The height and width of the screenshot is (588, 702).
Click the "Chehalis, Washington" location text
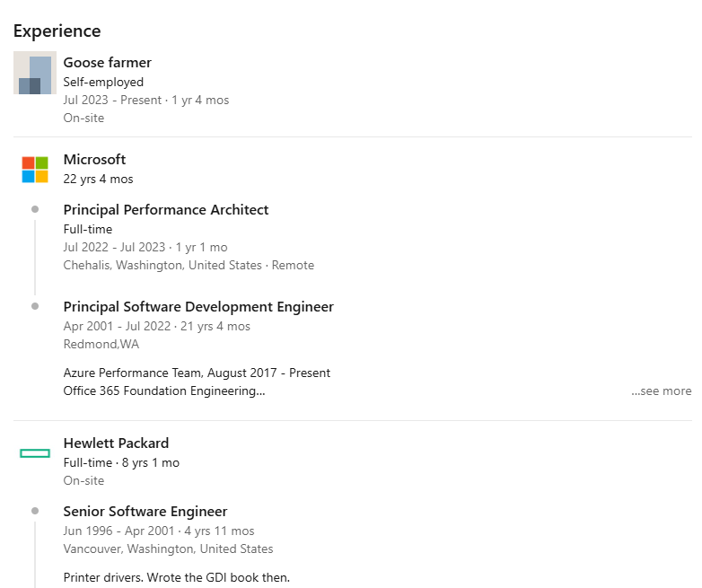tap(162, 266)
